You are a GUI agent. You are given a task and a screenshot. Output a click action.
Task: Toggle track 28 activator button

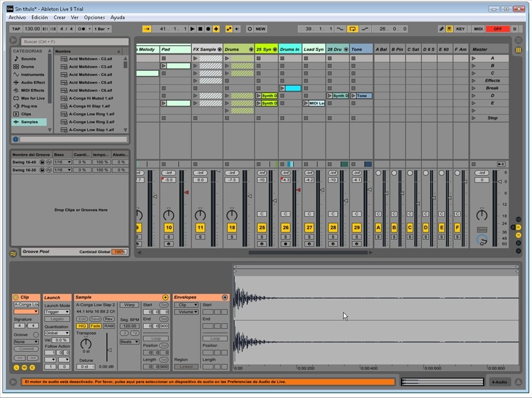tap(333, 227)
